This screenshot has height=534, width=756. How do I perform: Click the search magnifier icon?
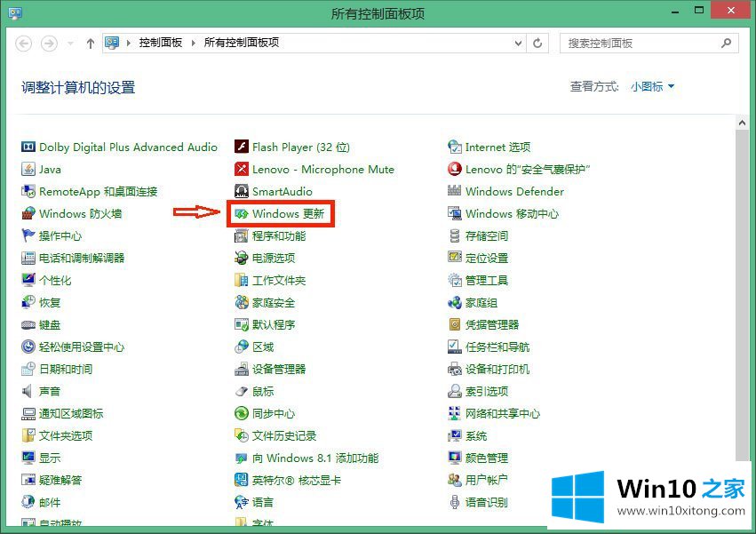726,43
